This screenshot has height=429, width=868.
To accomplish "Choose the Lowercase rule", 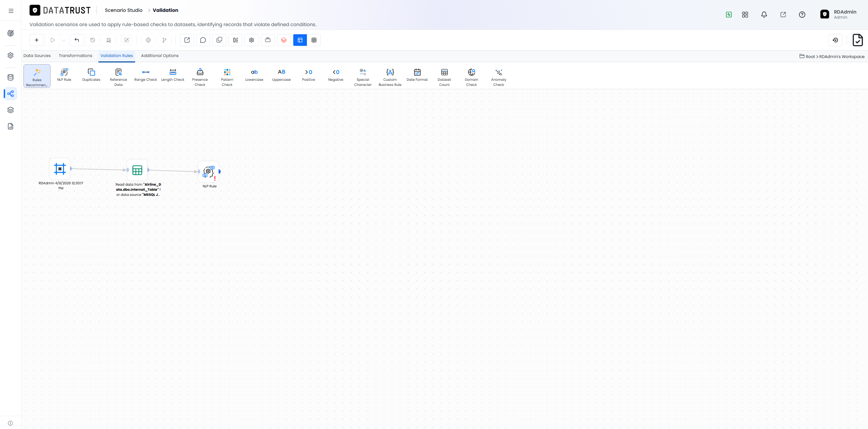I will tap(254, 75).
